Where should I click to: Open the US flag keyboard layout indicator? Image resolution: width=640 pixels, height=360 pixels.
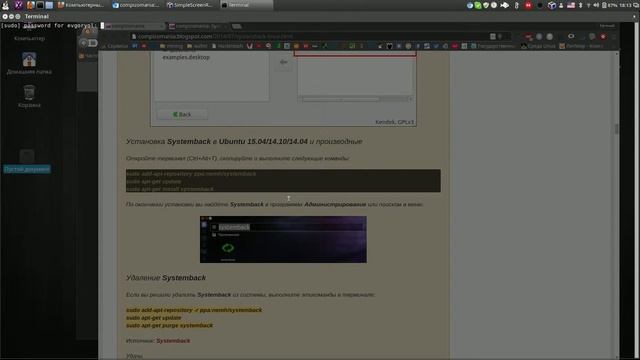pyautogui.click(x=571, y=5)
